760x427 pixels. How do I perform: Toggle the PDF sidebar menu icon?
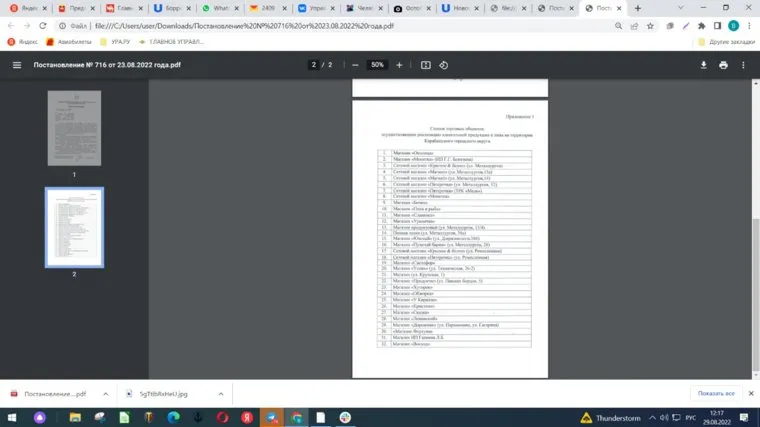[x=16, y=65]
